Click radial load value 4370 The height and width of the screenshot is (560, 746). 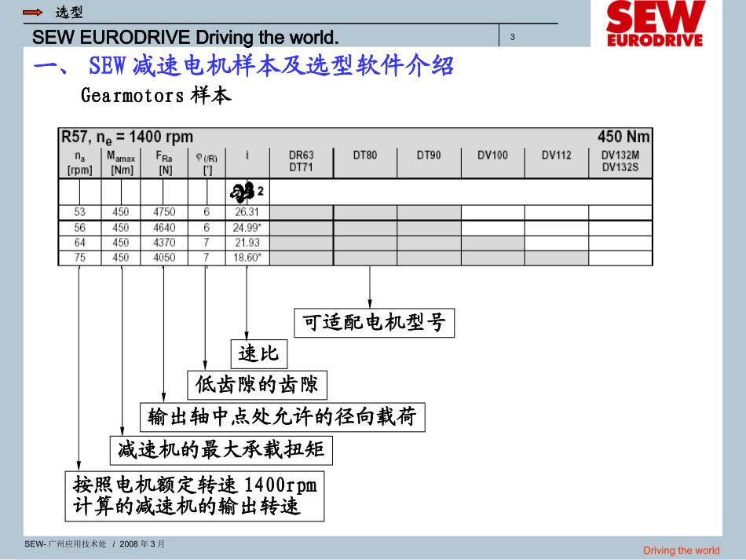point(164,243)
